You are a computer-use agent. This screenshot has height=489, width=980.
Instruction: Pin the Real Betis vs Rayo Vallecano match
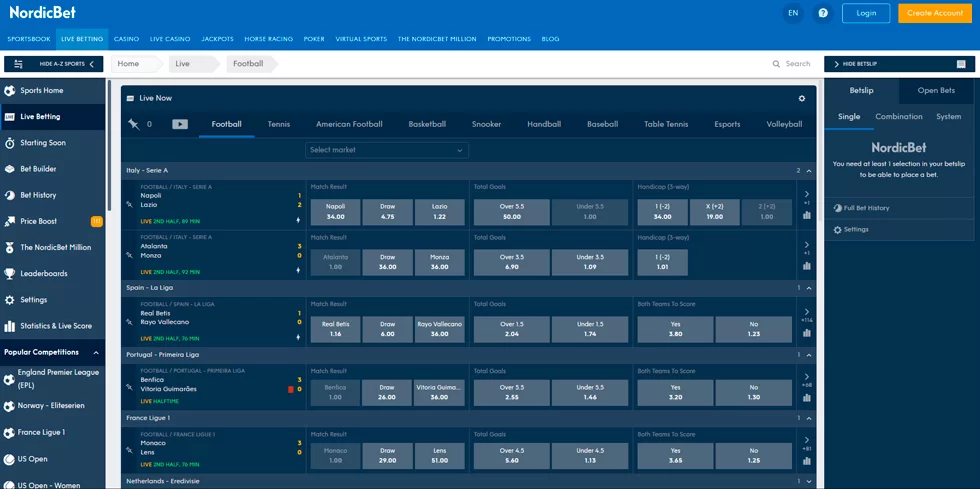pos(129,321)
